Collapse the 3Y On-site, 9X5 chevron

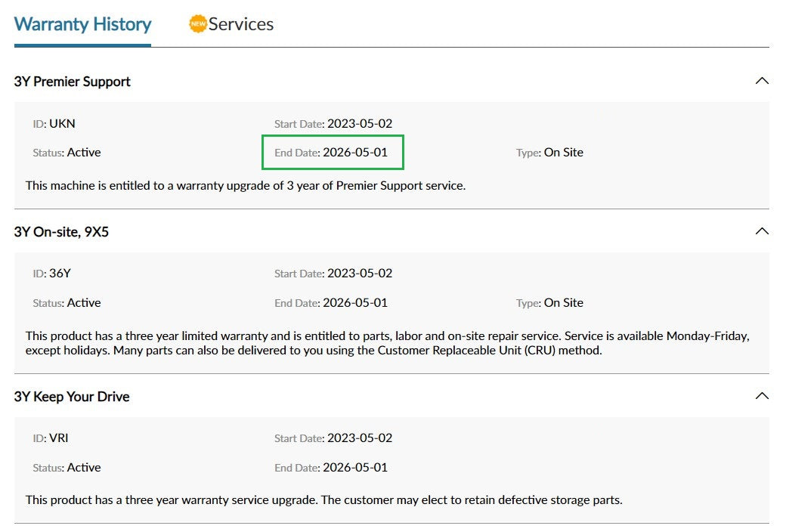point(762,231)
